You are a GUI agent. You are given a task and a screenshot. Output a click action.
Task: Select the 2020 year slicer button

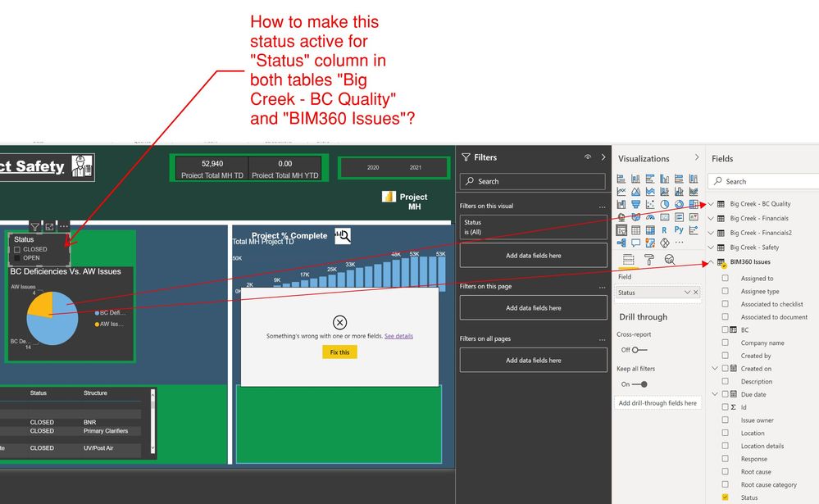(x=373, y=168)
